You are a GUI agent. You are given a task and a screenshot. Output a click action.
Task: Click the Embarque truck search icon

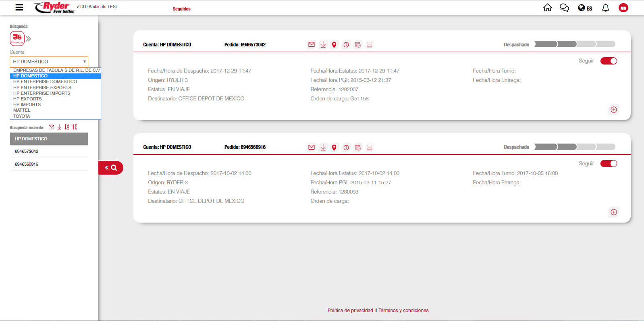17,39
